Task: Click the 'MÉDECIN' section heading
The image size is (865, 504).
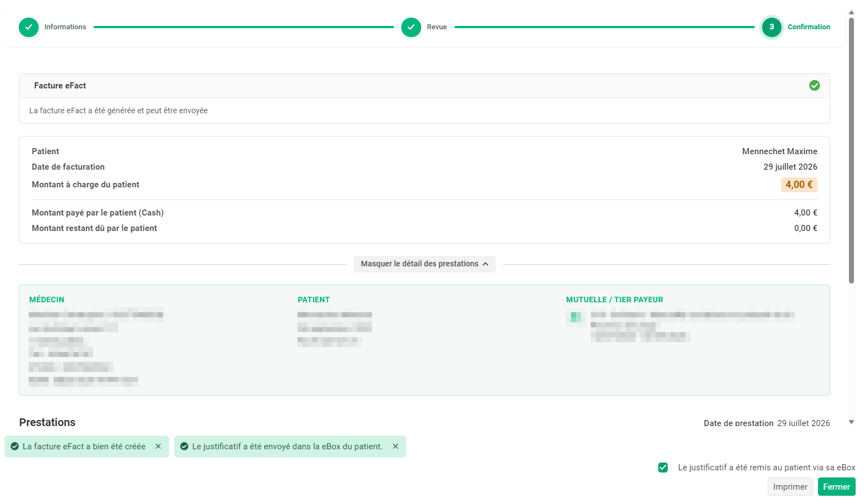Action: [x=47, y=300]
